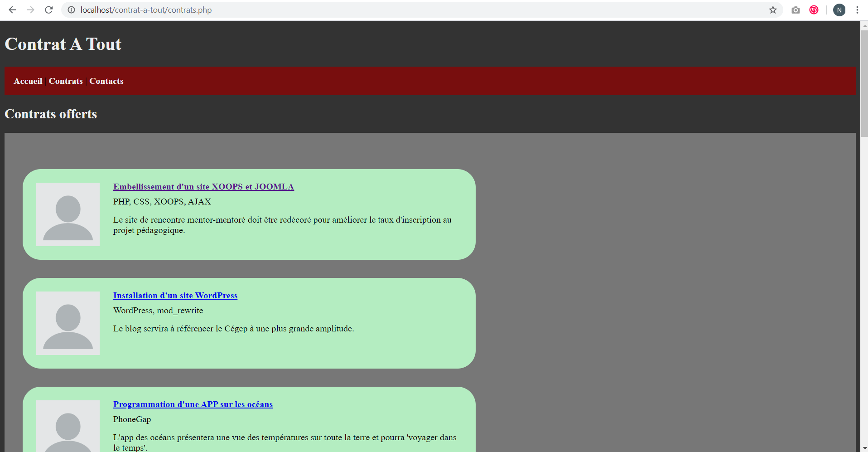Click the browser back arrow
The height and width of the screenshot is (452, 868).
click(x=12, y=10)
